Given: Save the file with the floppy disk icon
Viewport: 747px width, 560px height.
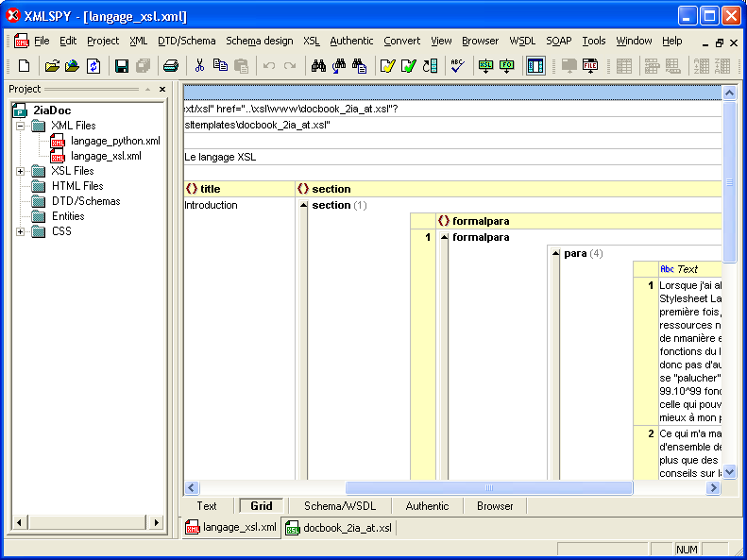Looking at the screenshot, I should [x=121, y=66].
